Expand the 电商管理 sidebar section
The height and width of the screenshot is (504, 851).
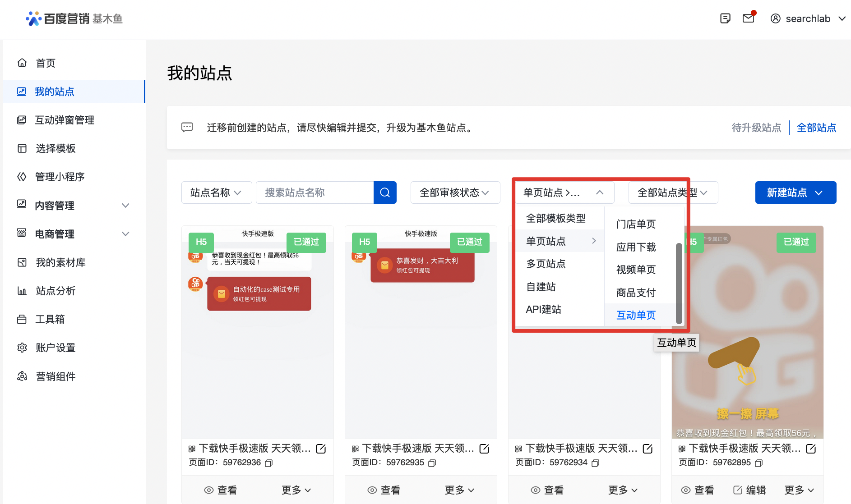click(x=125, y=234)
